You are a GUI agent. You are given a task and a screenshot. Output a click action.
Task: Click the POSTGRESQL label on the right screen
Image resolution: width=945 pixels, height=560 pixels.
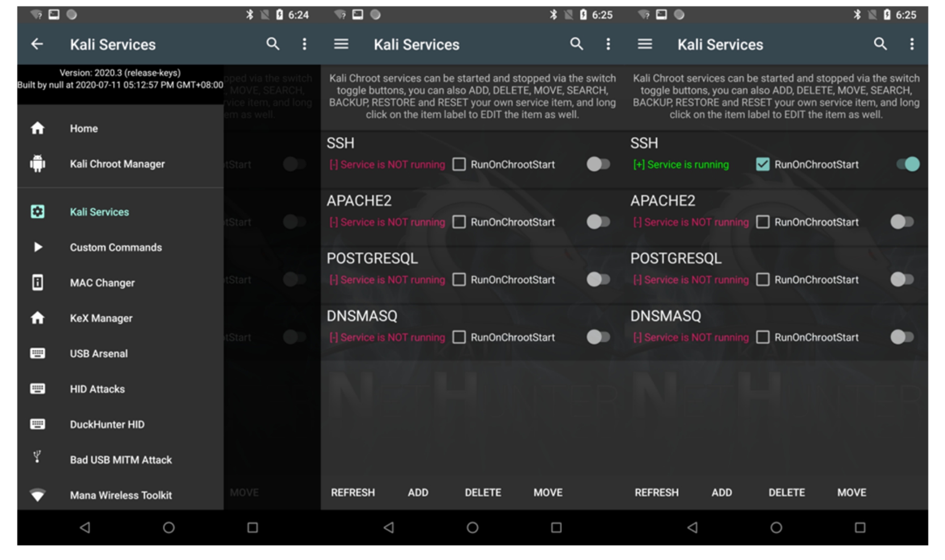pyautogui.click(x=676, y=258)
